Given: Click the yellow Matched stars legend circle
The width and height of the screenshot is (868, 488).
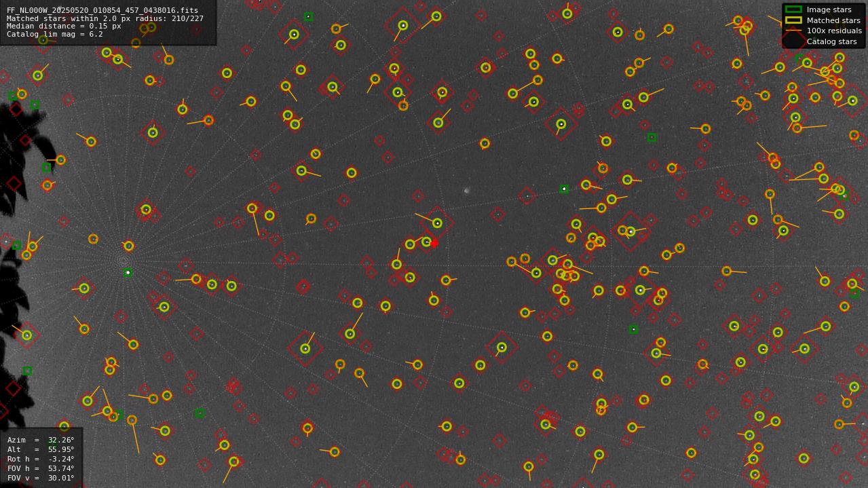Looking at the screenshot, I should [x=793, y=20].
